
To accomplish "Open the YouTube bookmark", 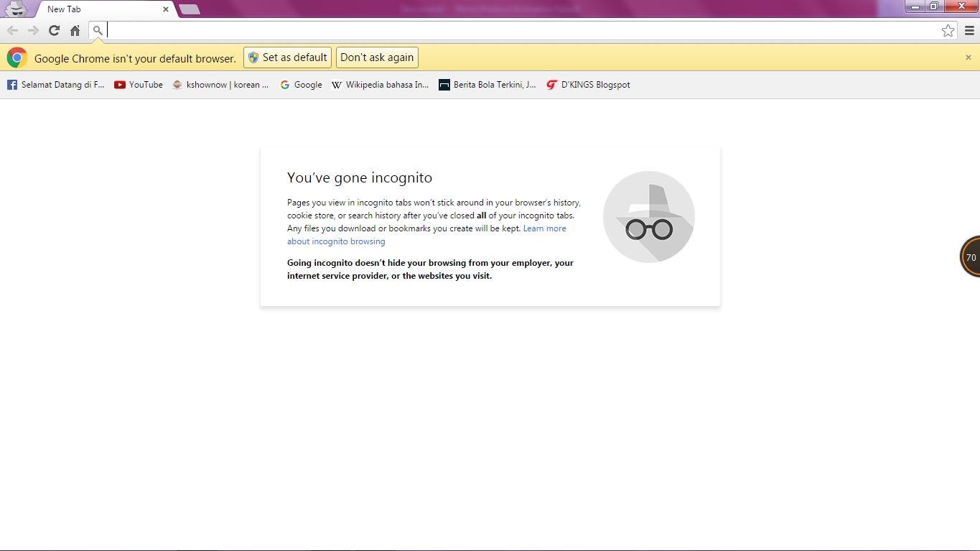I will pyautogui.click(x=138, y=84).
